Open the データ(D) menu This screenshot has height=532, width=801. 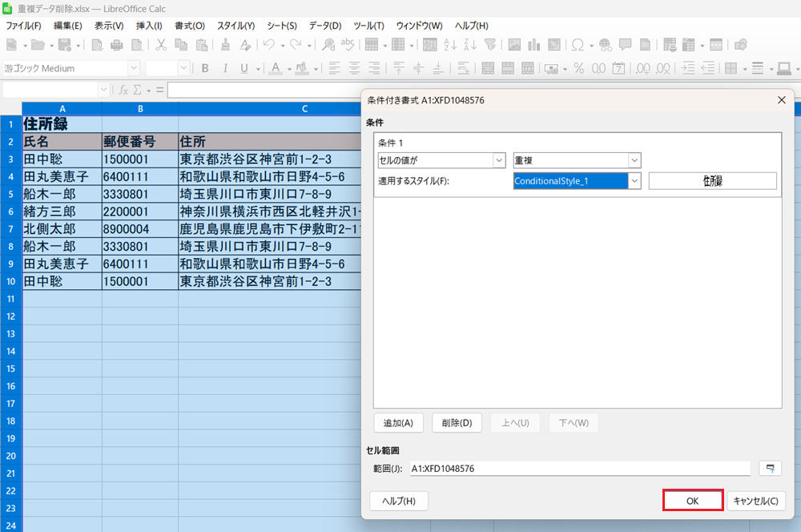pos(324,26)
